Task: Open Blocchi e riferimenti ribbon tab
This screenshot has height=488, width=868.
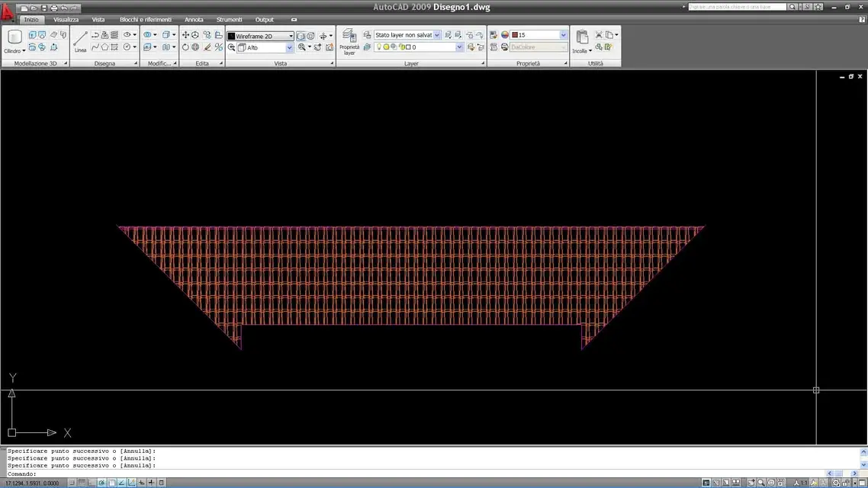Action: click(x=146, y=19)
